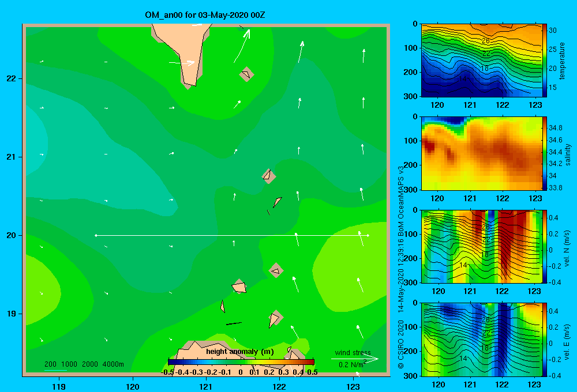Image resolution: width=577 pixels, height=392 pixels.
Task: Click the island near latitude 20.7 on map
Action: (x=269, y=176)
